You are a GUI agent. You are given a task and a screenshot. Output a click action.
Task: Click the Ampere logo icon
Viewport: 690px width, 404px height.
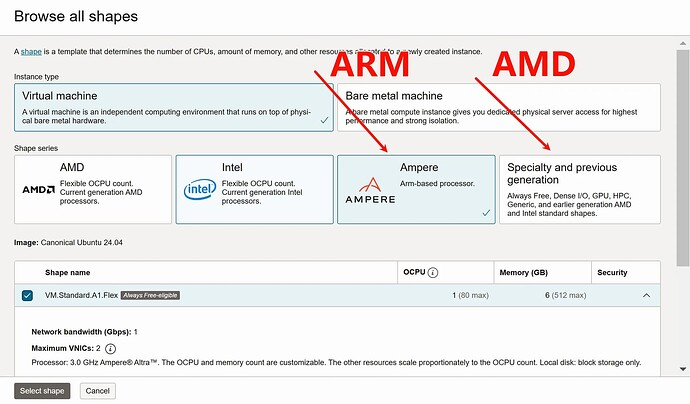370,191
